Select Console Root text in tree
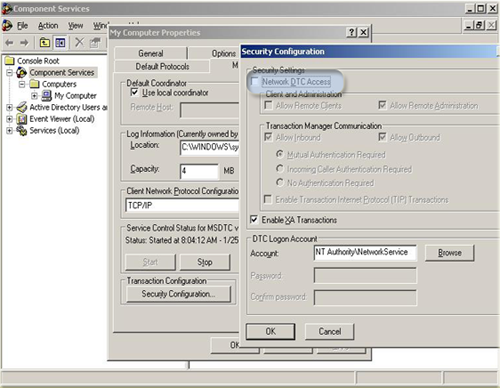Image resolution: width=500 pixels, height=388 pixels. point(38,61)
